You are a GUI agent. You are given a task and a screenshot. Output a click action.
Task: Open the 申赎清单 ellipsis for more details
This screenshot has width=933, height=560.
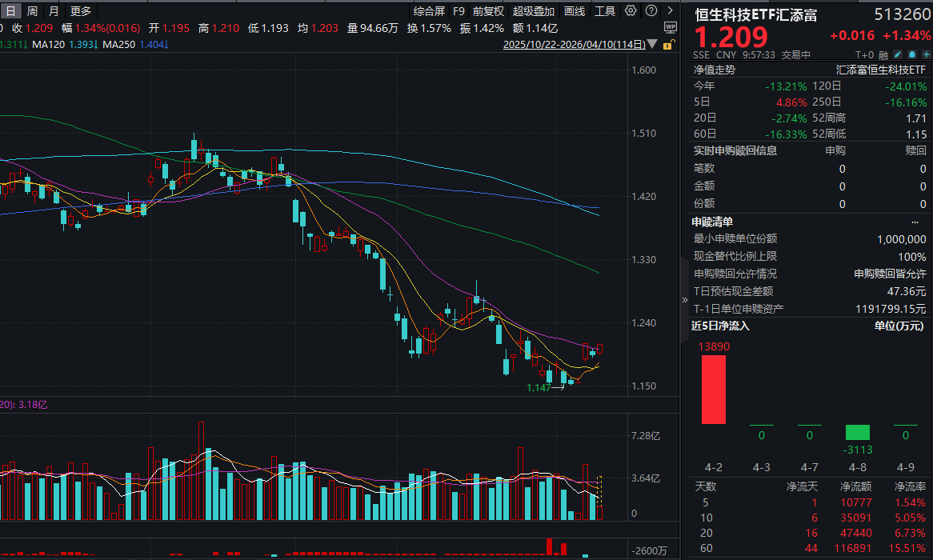click(x=915, y=222)
